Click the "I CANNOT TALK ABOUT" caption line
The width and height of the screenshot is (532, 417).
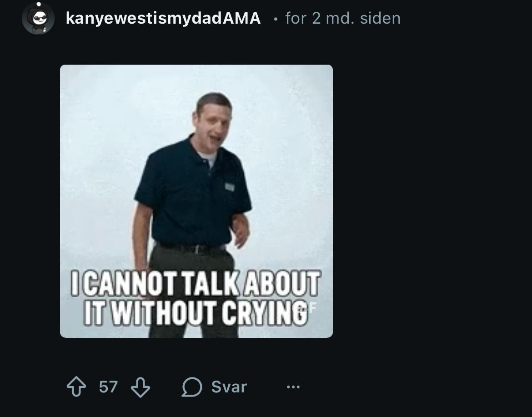[196, 284]
